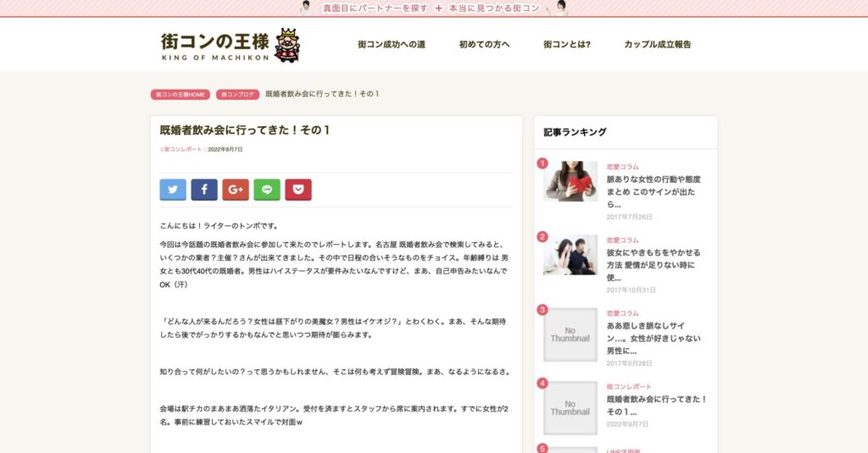
Task: Open 初めての方へ menu item
Action: pos(484,44)
